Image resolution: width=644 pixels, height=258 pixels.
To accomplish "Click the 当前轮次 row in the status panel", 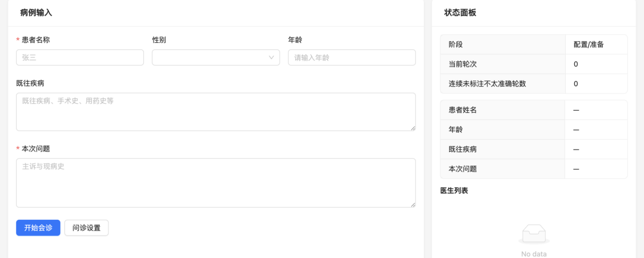I will click(x=462, y=64).
